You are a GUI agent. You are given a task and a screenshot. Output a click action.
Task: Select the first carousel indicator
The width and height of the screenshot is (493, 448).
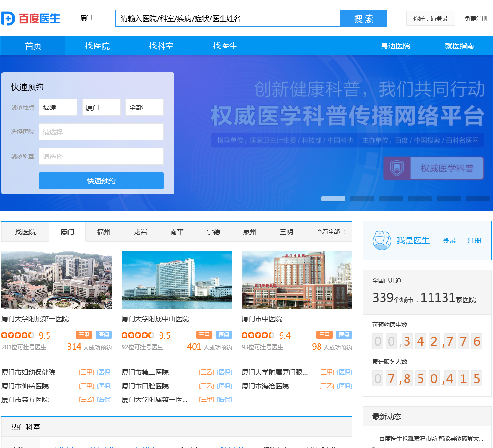tap(333, 199)
